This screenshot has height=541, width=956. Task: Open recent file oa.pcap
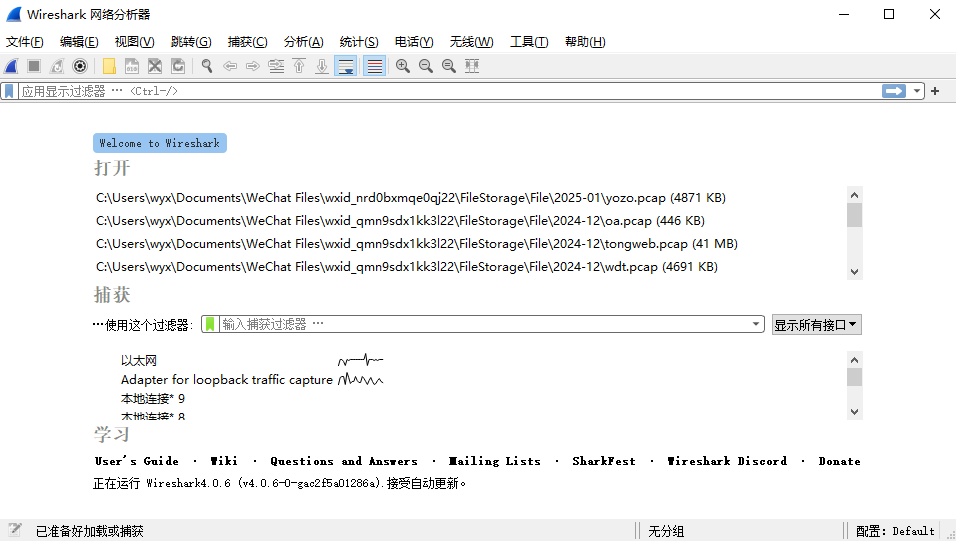pyautogui.click(x=401, y=221)
